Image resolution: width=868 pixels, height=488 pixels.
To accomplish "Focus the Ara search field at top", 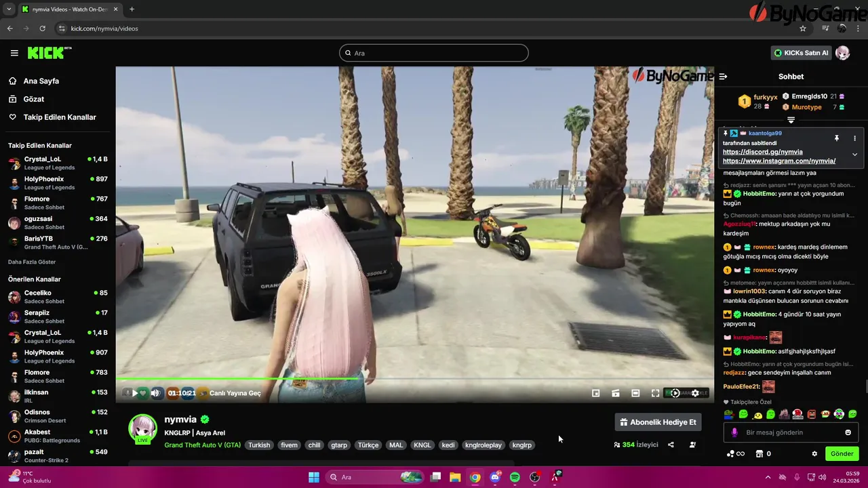I will 434,53.
